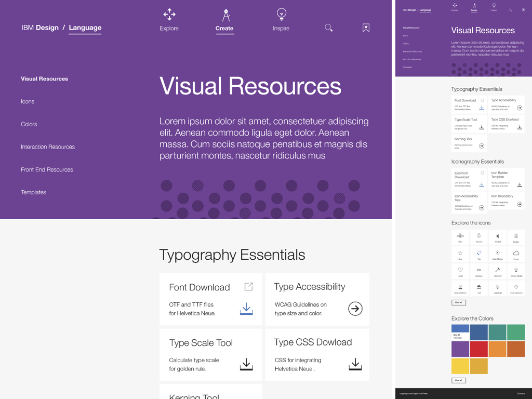Open the Type Scale Tool card title in large view
Image resolution: width=532 pixels, height=399 pixels.
(x=201, y=343)
